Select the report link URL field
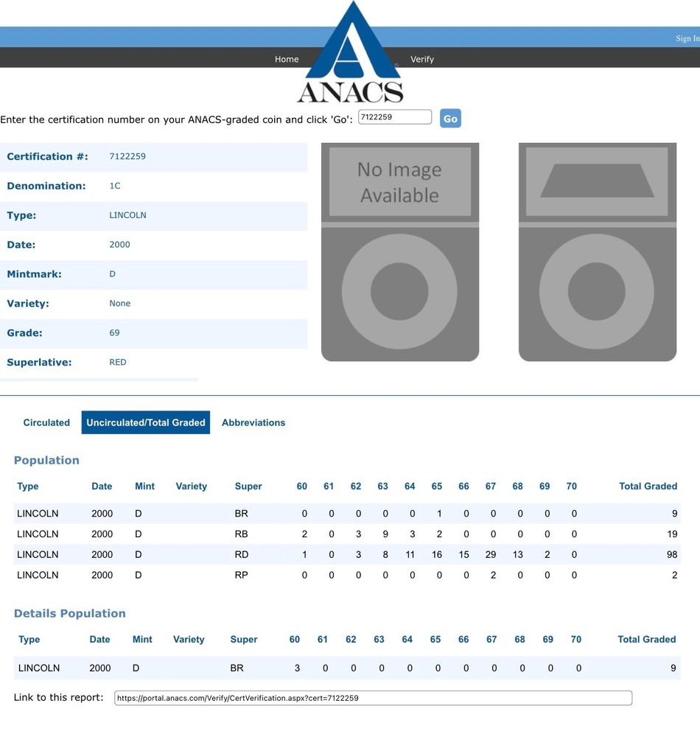Viewport: 700px width, 737px height. pyautogui.click(x=373, y=698)
